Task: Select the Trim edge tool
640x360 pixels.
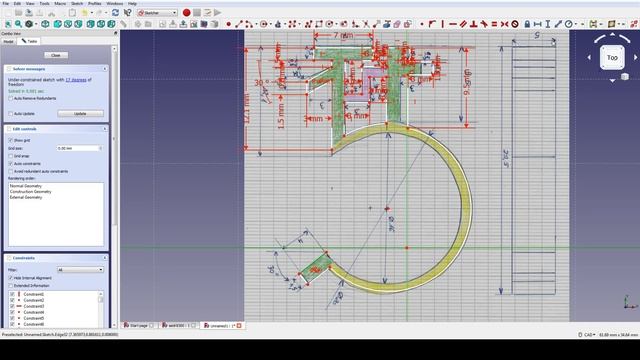Action: (x=366, y=24)
